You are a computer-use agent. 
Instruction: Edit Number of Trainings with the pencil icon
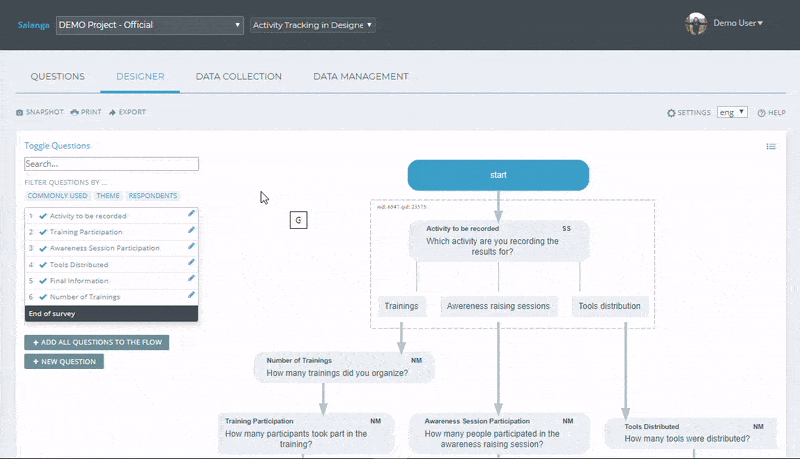[x=191, y=295]
